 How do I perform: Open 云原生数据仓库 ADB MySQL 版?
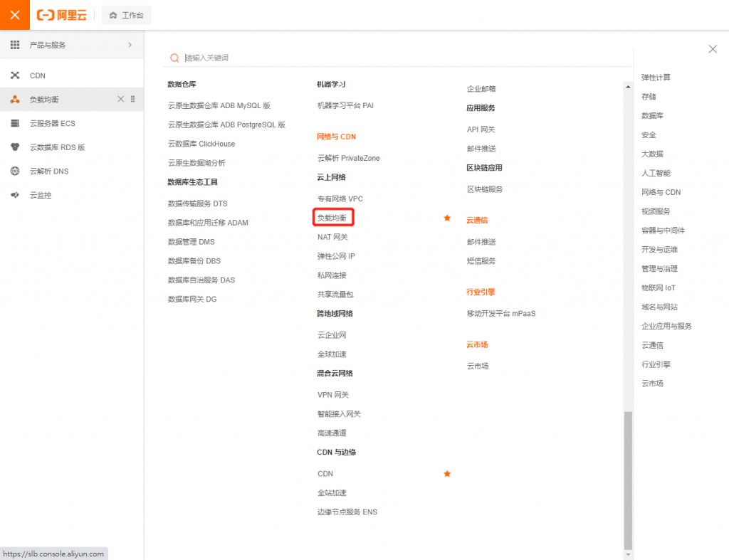tap(219, 105)
